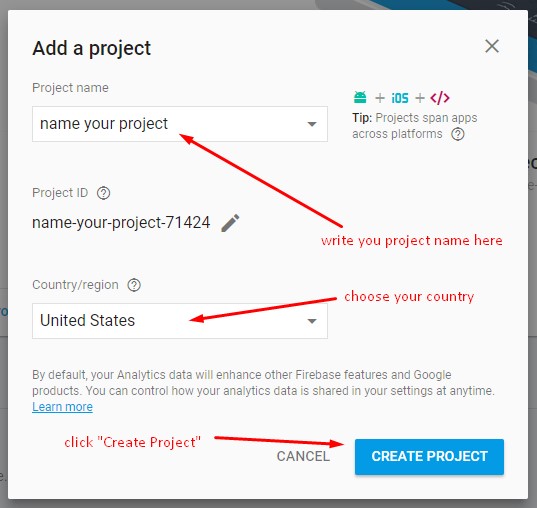Click the green Android platform icon
The image size is (537, 508).
pyautogui.click(x=360, y=98)
